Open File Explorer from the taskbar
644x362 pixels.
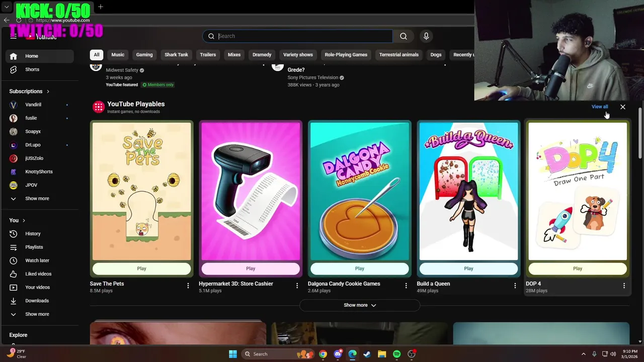(x=382, y=354)
